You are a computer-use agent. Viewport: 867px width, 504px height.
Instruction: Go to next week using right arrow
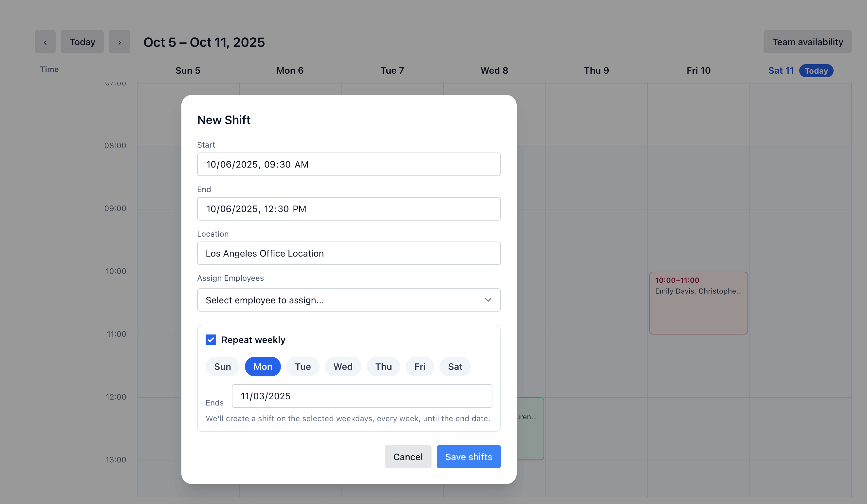(x=120, y=42)
